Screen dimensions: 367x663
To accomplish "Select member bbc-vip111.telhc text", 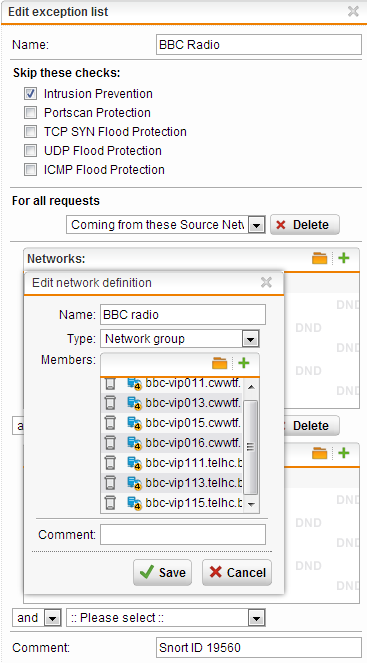I will pyautogui.click(x=194, y=463).
